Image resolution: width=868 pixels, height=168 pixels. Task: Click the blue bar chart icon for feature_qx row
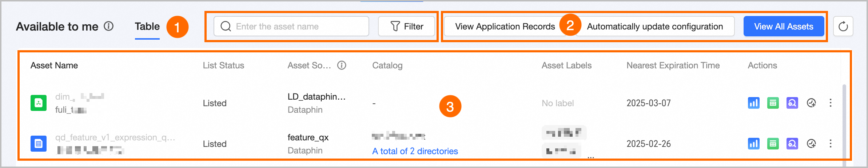[753, 144]
